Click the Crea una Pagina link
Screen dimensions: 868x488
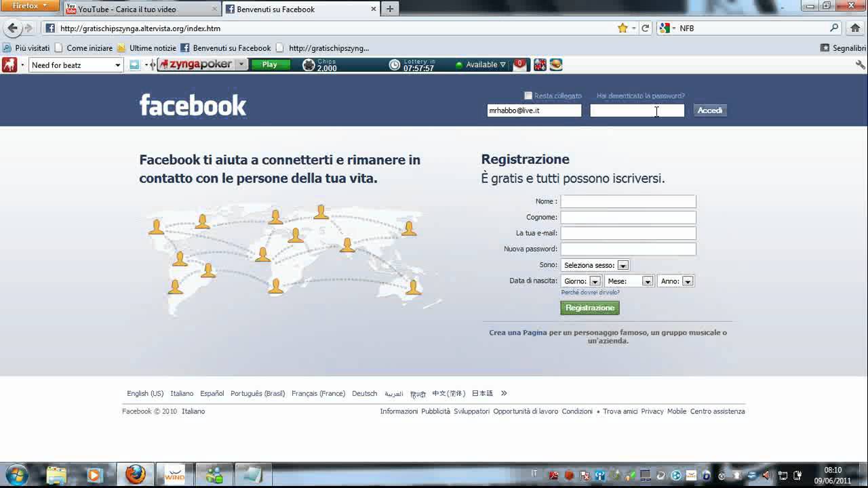pyautogui.click(x=518, y=333)
